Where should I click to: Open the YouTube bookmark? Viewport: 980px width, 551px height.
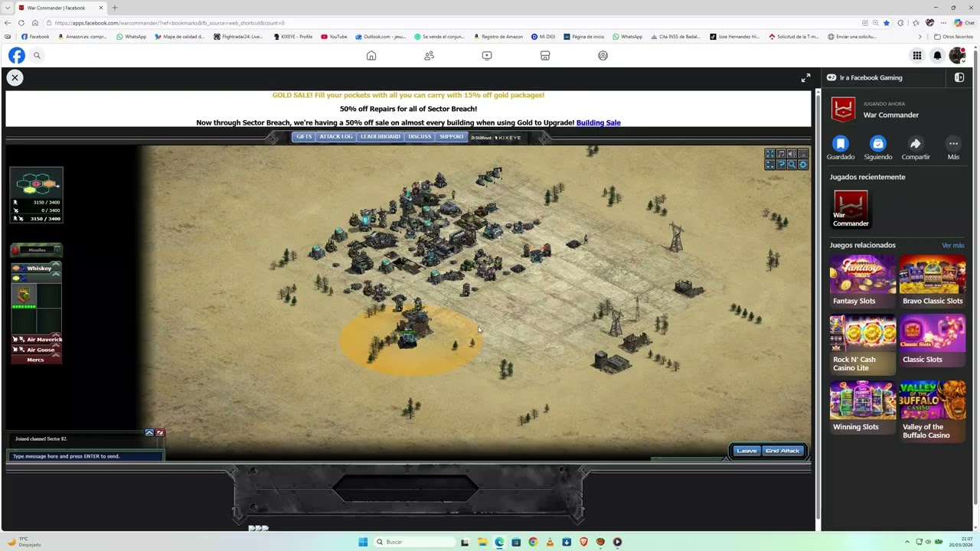[335, 37]
